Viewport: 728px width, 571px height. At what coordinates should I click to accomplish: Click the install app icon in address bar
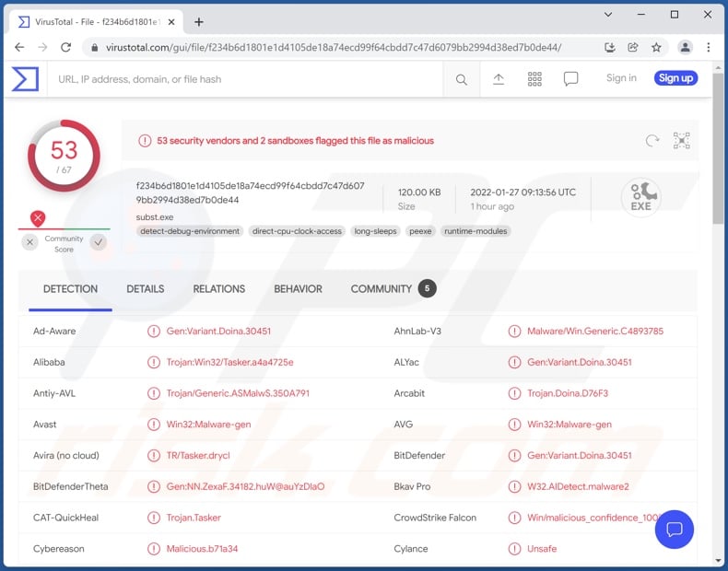[610, 47]
